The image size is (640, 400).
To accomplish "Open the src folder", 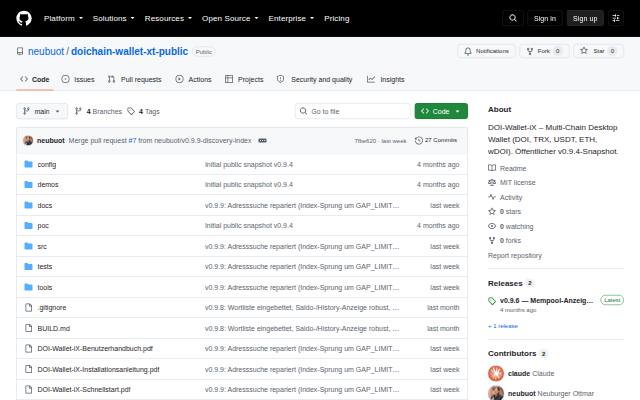I will click(x=42, y=247).
